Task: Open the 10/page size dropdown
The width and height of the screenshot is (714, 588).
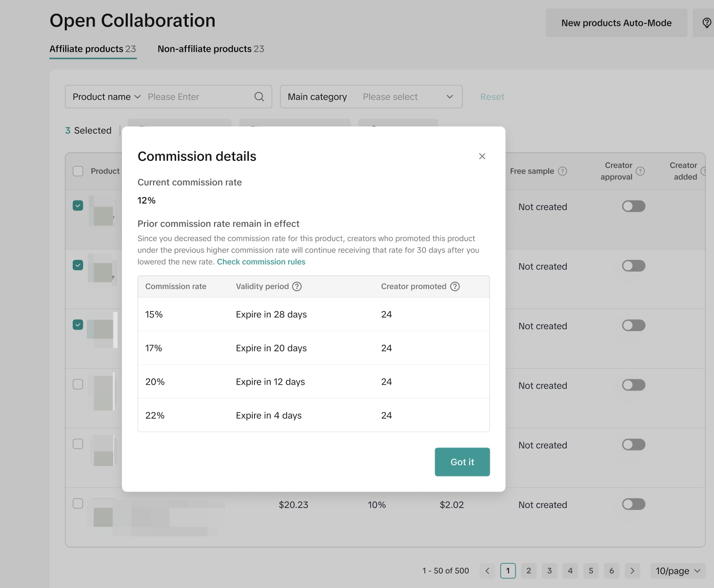Action: (x=677, y=571)
